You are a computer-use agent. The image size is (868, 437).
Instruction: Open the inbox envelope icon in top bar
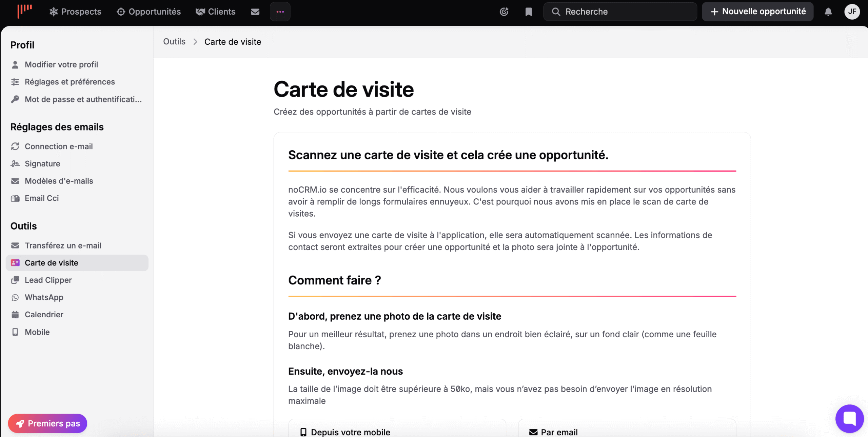point(255,12)
